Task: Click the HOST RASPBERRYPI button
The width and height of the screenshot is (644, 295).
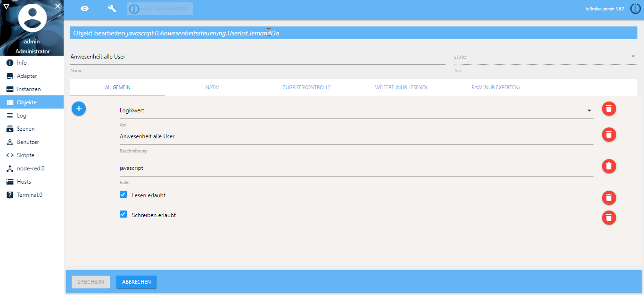Action: tap(160, 8)
